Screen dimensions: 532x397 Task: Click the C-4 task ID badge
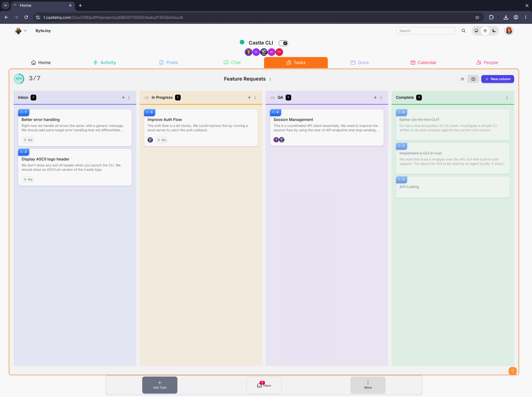pyautogui.click(x=275, y=112)
